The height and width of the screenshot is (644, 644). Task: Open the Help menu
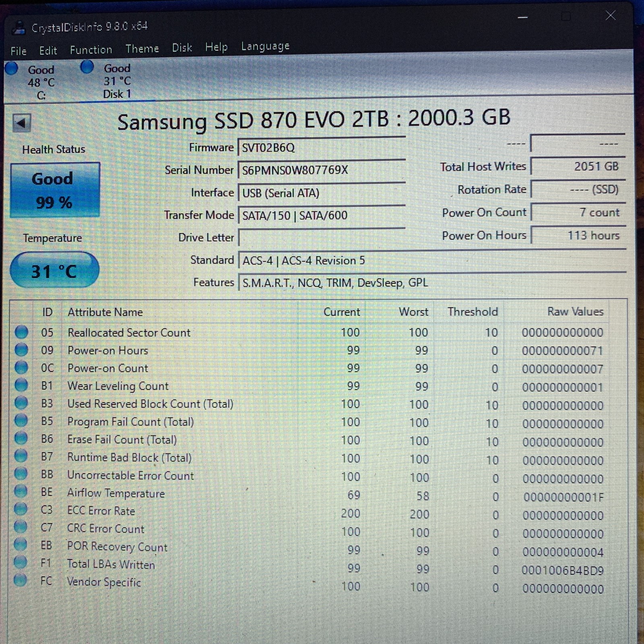coord(216,47)
